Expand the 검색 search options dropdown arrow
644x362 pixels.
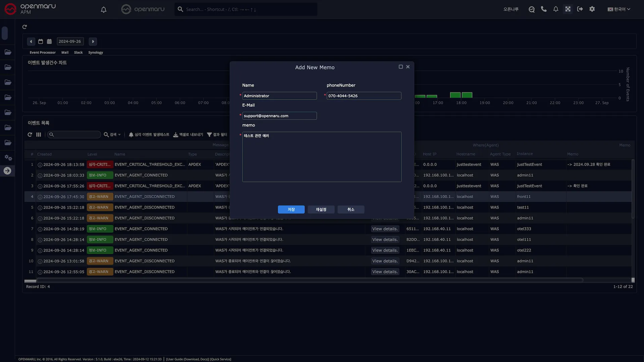(x=119, y=135)
